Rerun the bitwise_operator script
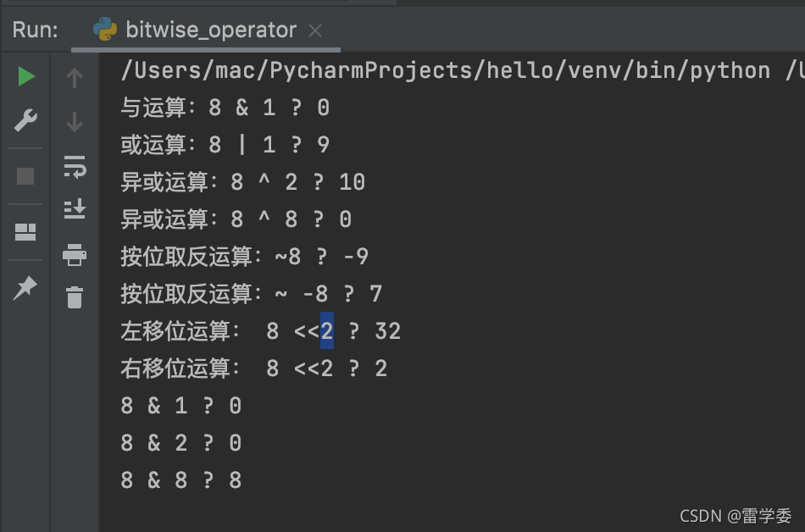Viewport: 805px width, 532px height. coord(25,76)
